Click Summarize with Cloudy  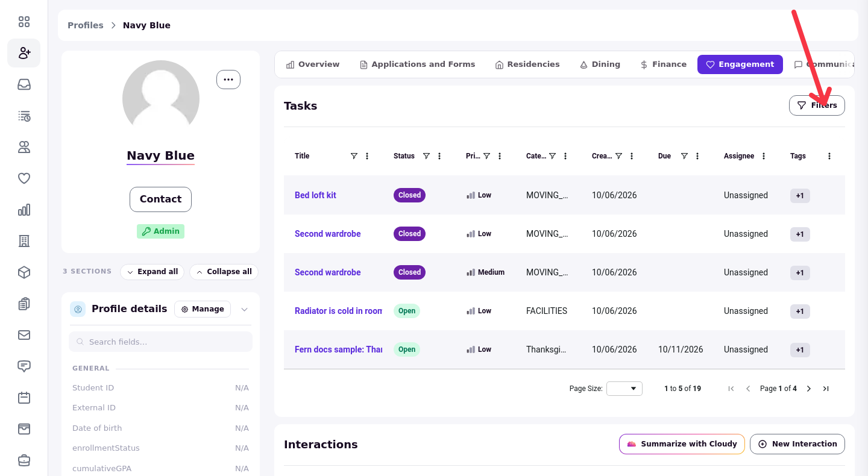[682, 444]
